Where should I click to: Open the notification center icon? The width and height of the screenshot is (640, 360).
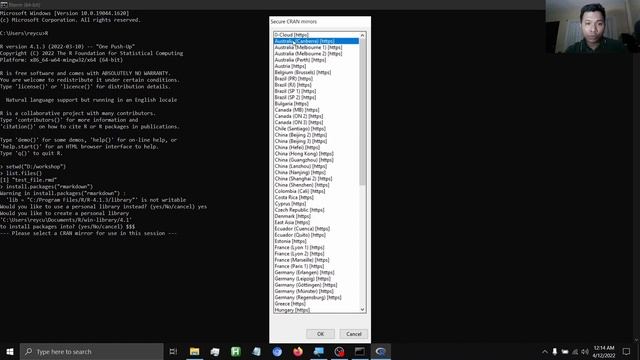[x=626, y=351]
